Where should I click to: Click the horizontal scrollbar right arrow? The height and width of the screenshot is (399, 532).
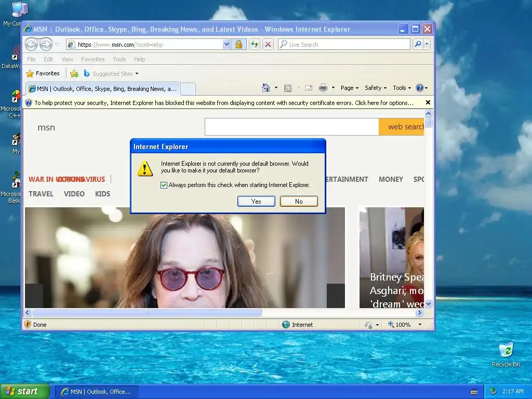pyautogui.click(x=420, y=312)
